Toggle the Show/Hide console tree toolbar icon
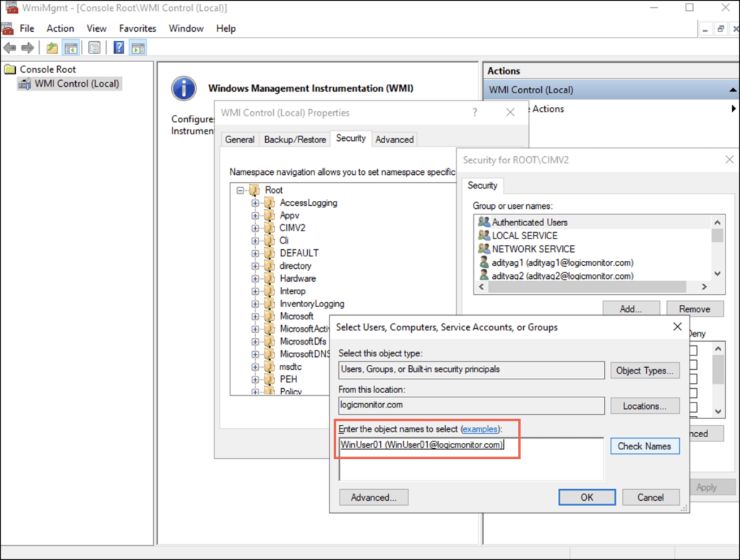This screenshot has width=740, height=560. click(x=70, y=48)
